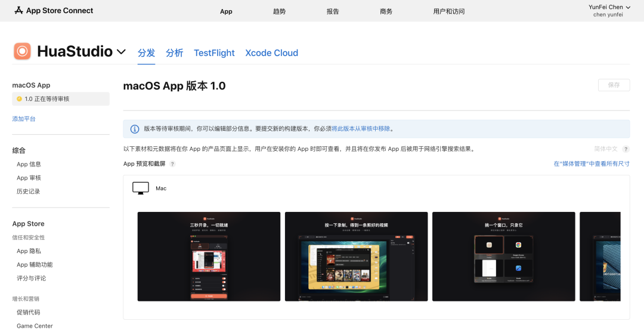Click the 保存 button
The image size is (644, 333).
tap(614, 85)
